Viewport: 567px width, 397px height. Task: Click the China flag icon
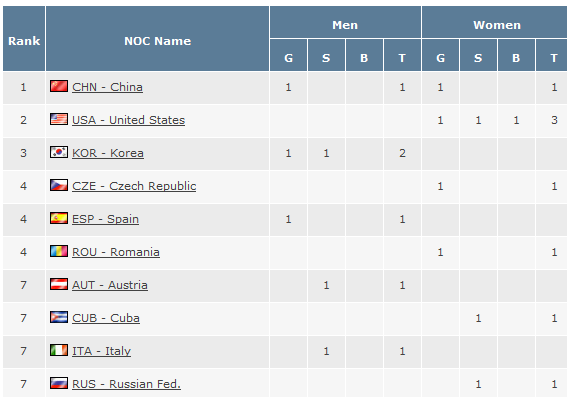coord(59,86)
